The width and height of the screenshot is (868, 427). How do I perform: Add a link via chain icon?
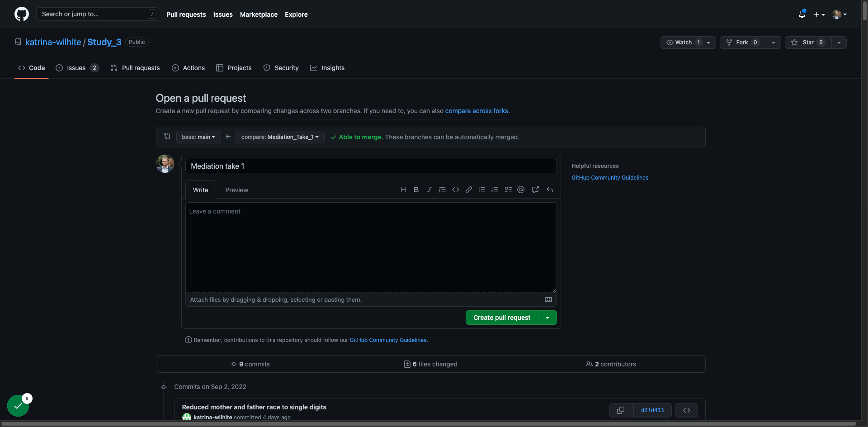point(469,190)
